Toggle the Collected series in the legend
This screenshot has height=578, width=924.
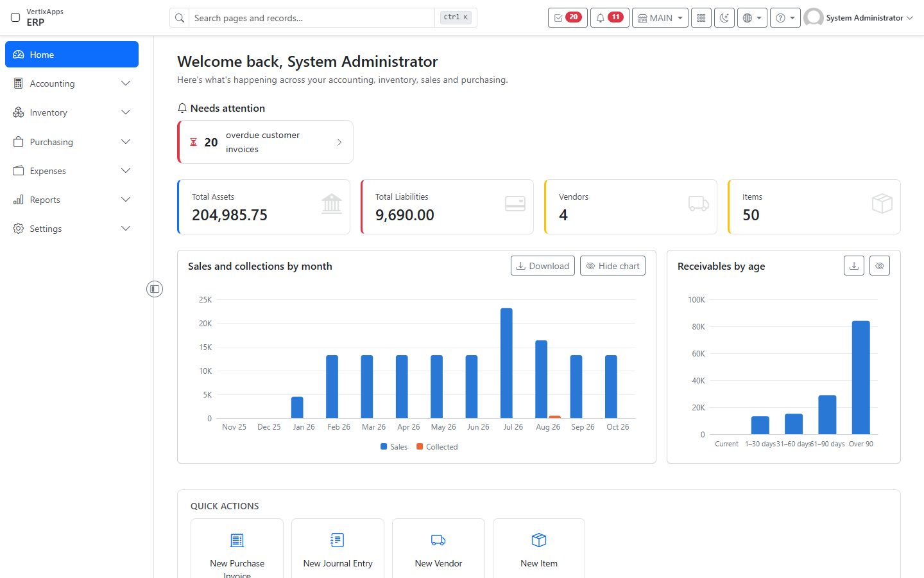pyautogui.click(x=437, y=447)
